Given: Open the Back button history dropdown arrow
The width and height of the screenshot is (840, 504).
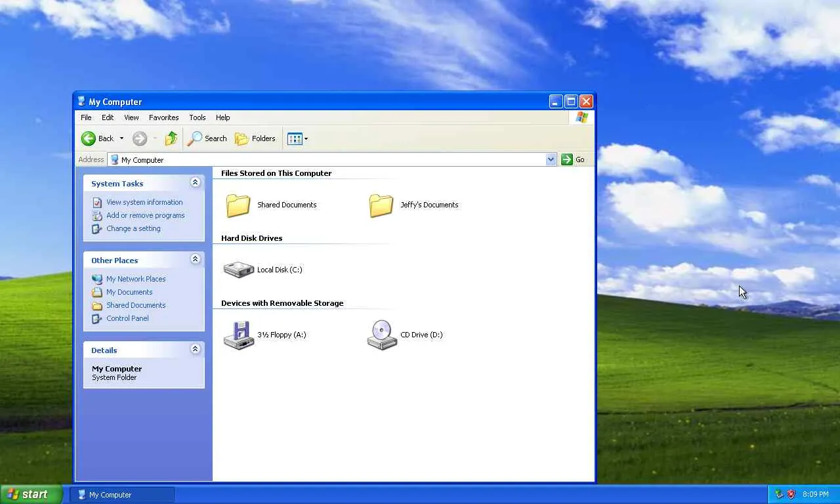Looking at the screenshot, I should pos(121,138).
